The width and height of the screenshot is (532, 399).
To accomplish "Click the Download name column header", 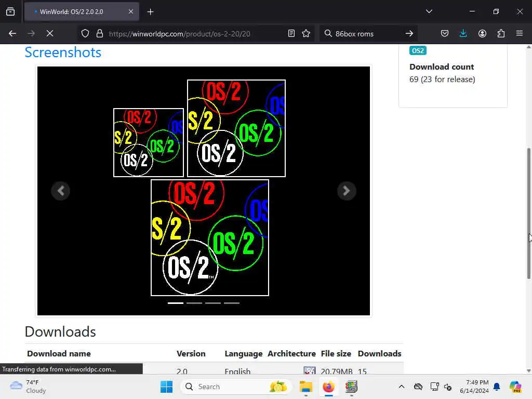I will pos(59,353).
